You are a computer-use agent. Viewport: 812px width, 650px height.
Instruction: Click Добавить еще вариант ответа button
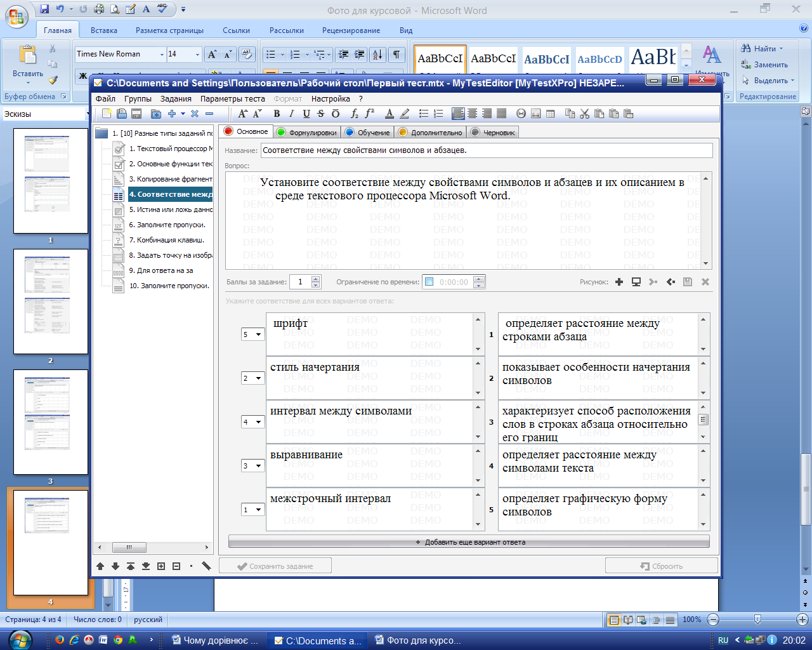(x=469, y=542)
